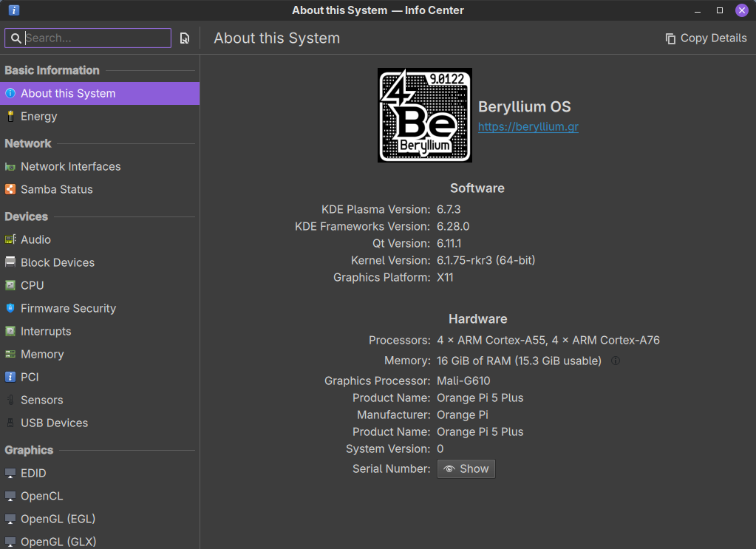
Task: Click the Copy Details button
Action: click(706, 38)
